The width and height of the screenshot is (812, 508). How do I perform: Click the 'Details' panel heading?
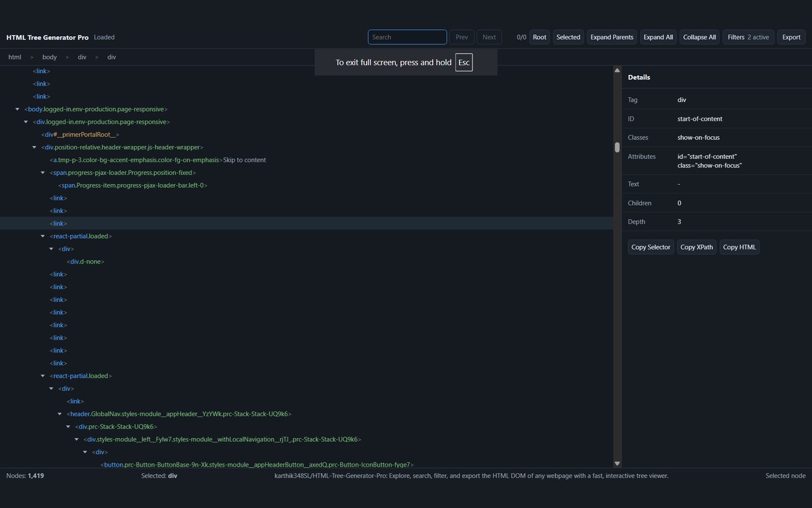pos(639,77)
